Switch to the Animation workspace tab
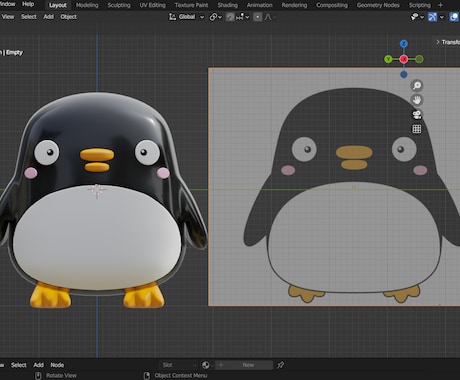 point(259,5)
